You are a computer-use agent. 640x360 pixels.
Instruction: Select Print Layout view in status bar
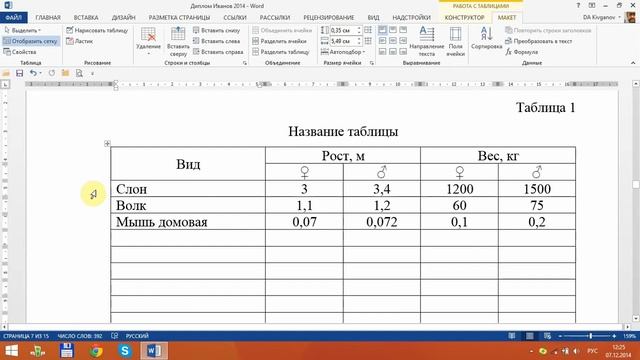click(x=529, y=336)
